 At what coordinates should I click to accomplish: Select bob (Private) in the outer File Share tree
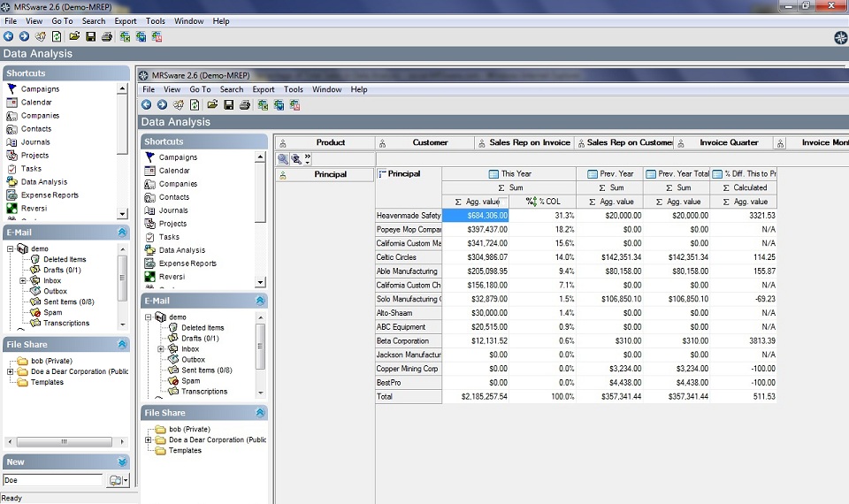[x=51, y=361]
